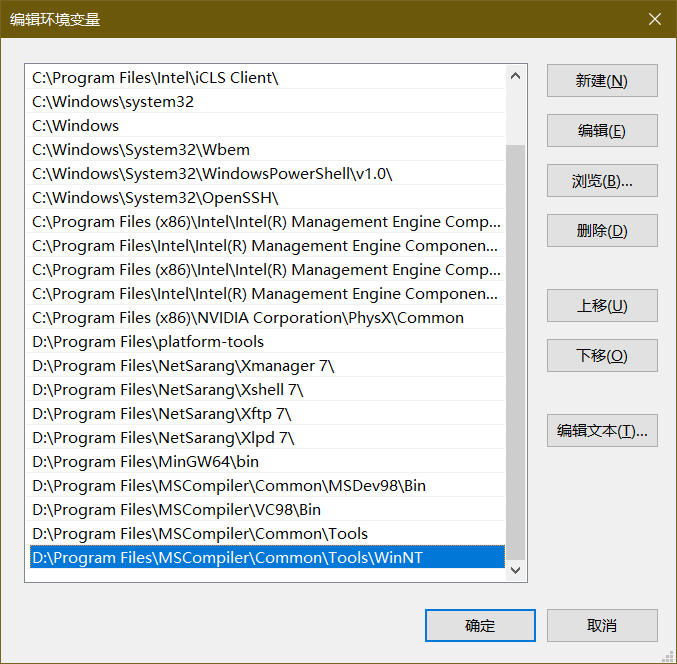Click the 新建(N) button
Screen dimensions: 677x664
(601, 81)
